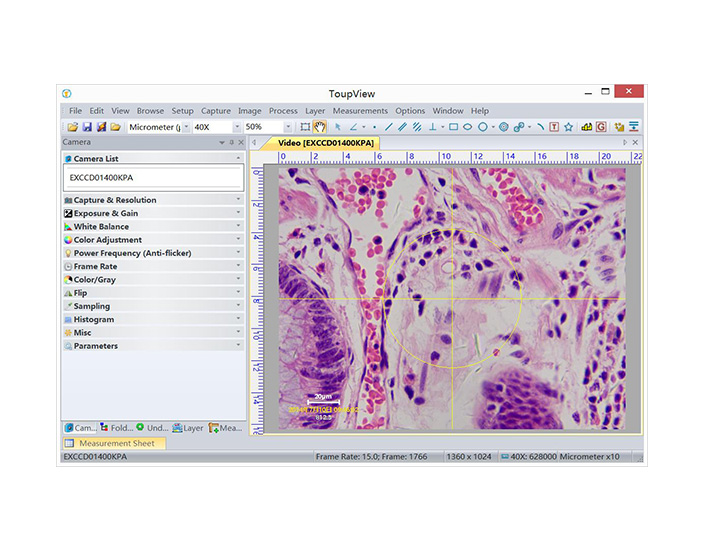Select the single line measurement tool
703x550 pixels.
(x=388, y=127)
